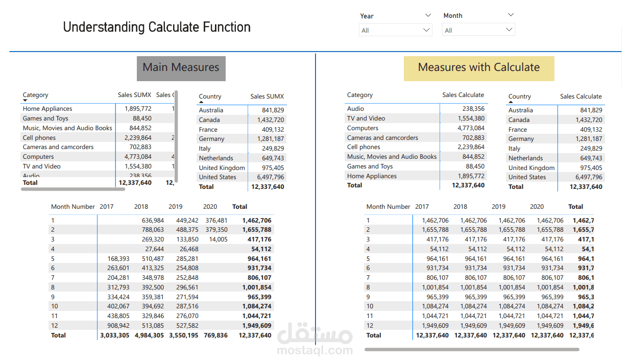Image resolution: width=630 pixels, height=364 pixels.
Task: Click the horizontal scrollbar under Calculate month matrix
Action: pyautogui.click(x=472, y=350)
